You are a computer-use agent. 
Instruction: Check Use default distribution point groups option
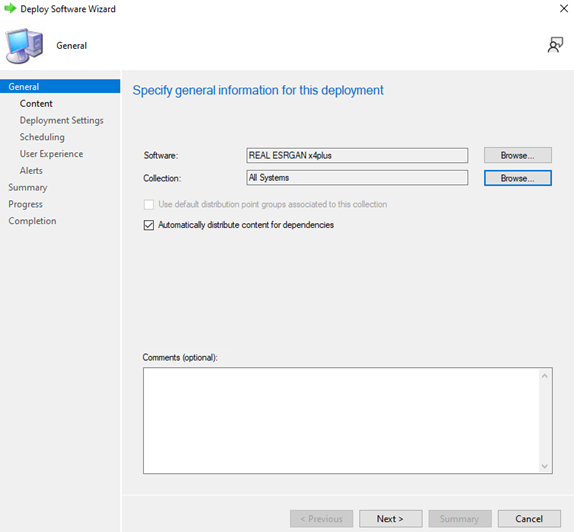149,204
